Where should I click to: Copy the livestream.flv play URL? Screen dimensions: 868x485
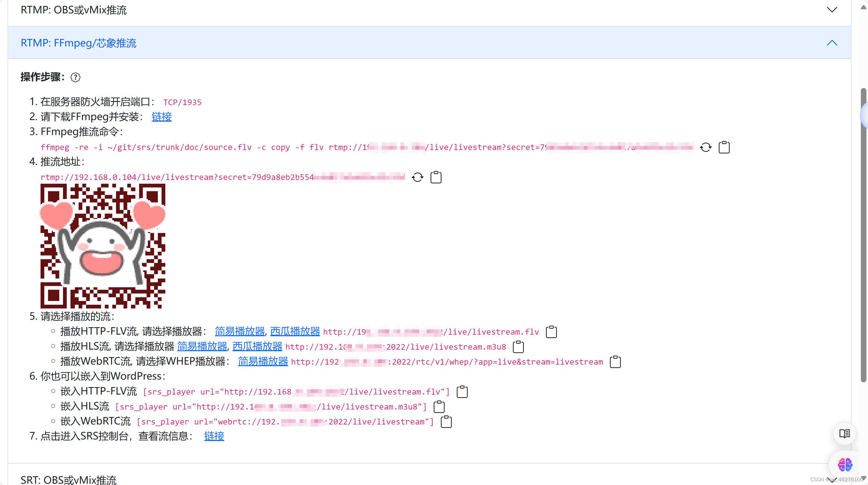pos(551,332)
